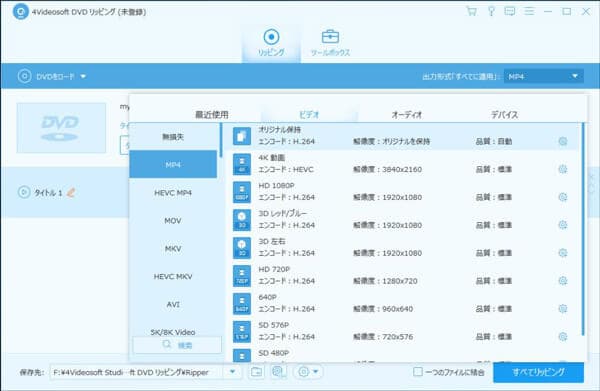Choose MKV format category
The width and height of the screenshot is (600, 391).
173,248
